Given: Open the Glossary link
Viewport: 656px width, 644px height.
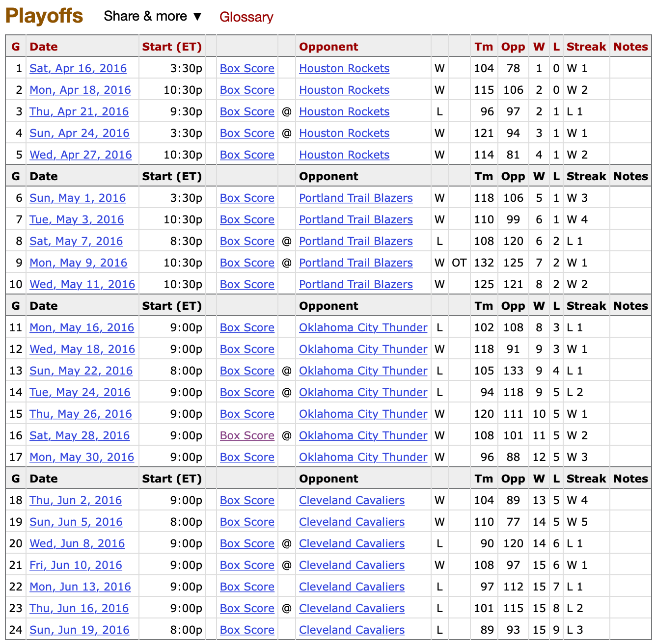Looking at the screenshot, I should point(246,17).
